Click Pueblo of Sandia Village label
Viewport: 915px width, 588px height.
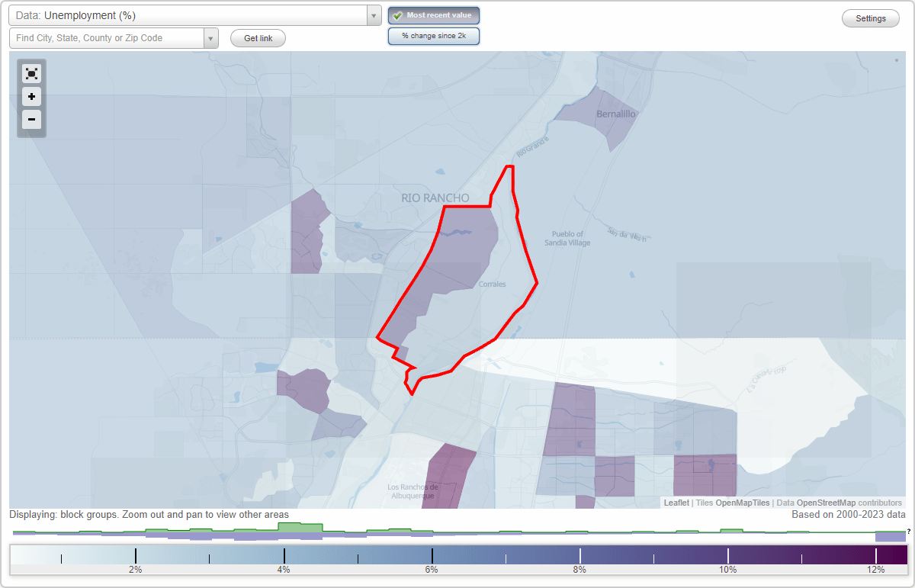[567, 238]
